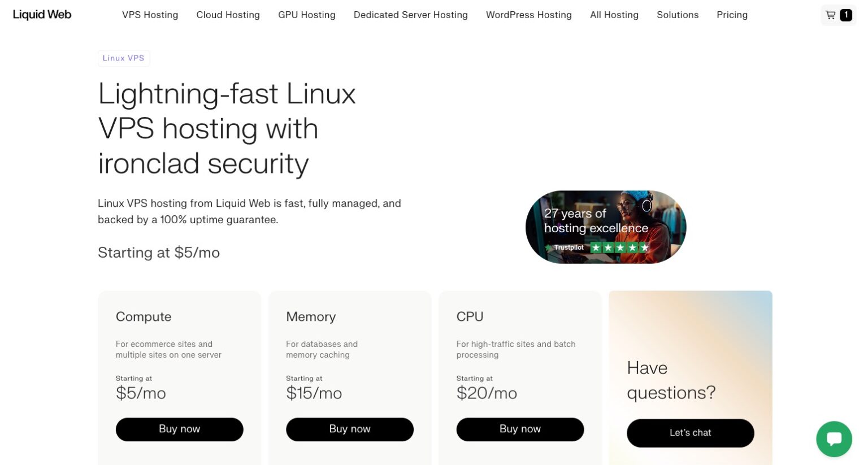Viewport: 868px width, 465px height.
Task: Open the Solutions menu
Action: (x=677, y=15)
